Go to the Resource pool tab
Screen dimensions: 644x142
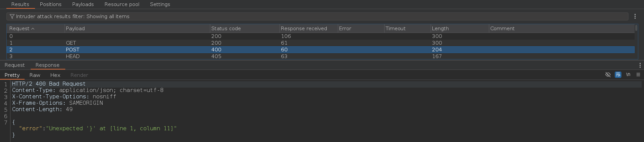pos(122,4)
